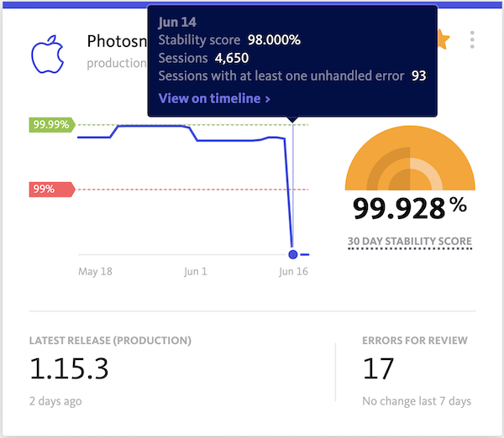504x438 pixels.
Task: Open the 17 errors for review count
Action: coord(378,368)
